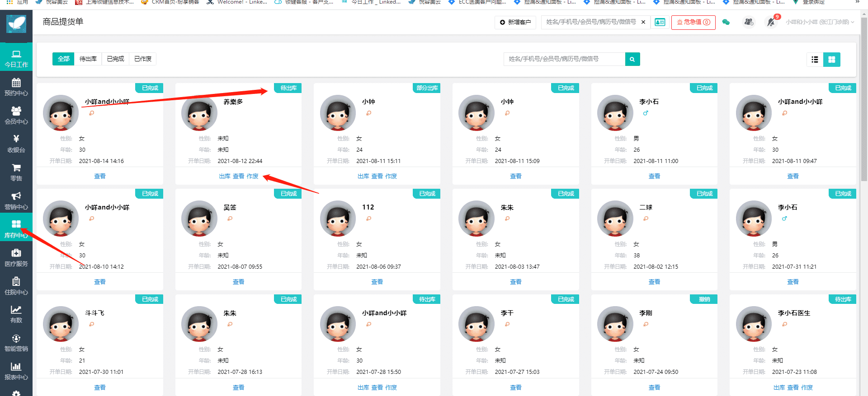Filter orders by 待出库 tab
Screen dimensions: 868x396
click(88, 59)
